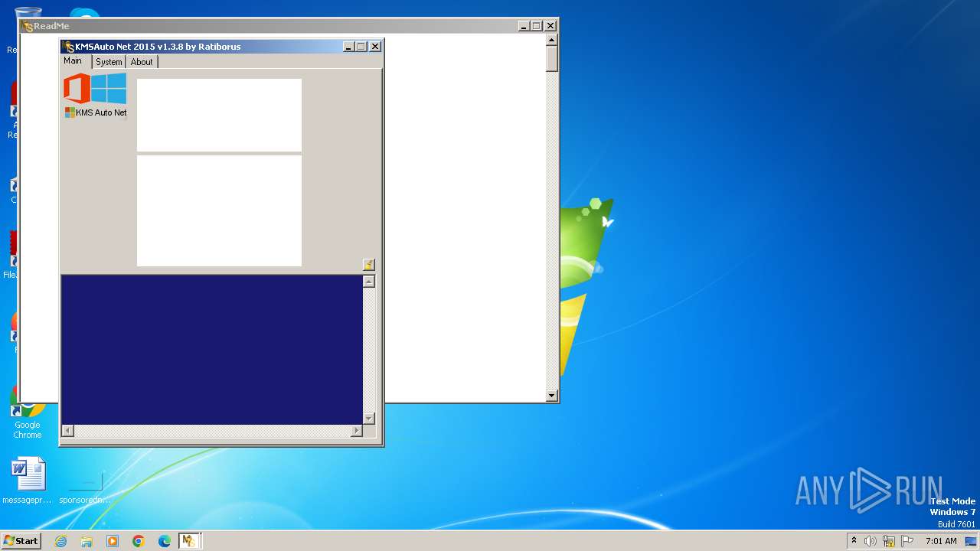Click the KMSAuto title bar icon

[68, 47]
